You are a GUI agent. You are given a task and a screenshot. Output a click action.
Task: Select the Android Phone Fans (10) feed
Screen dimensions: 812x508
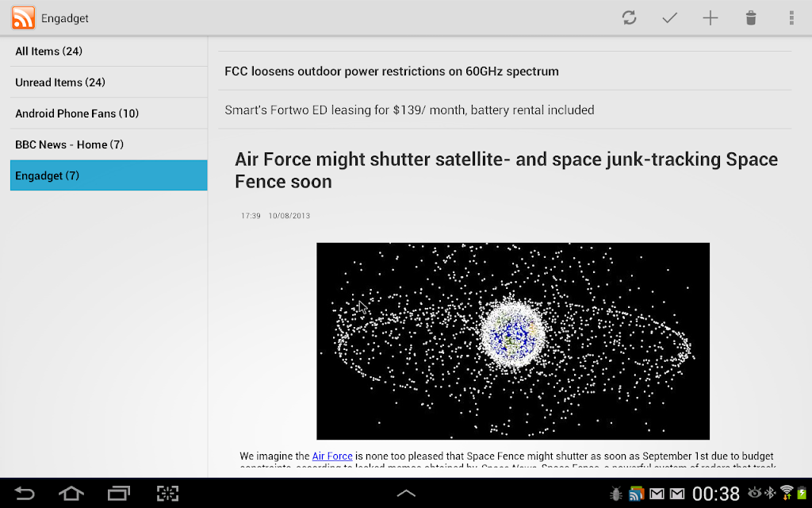pos(109,113)
